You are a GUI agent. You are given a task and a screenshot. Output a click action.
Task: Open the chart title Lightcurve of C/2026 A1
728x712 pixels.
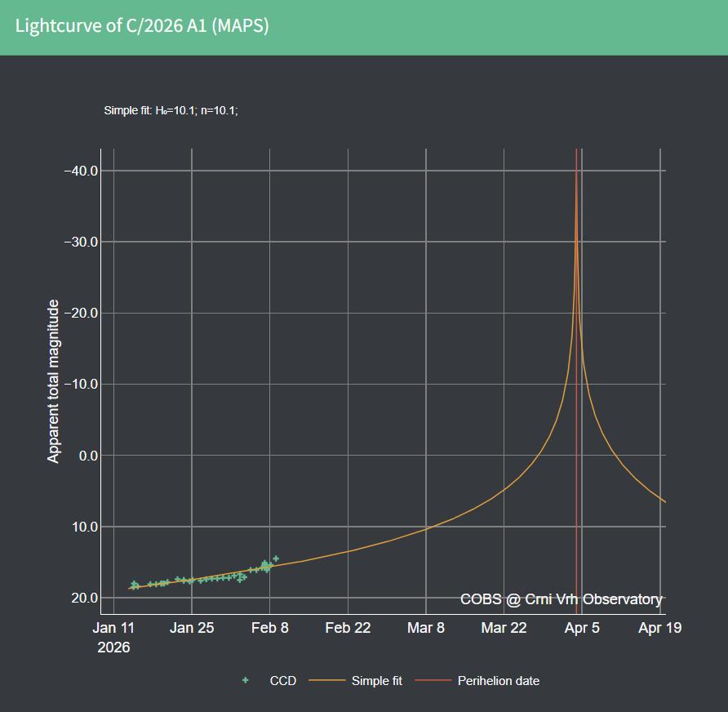point(144,26)
